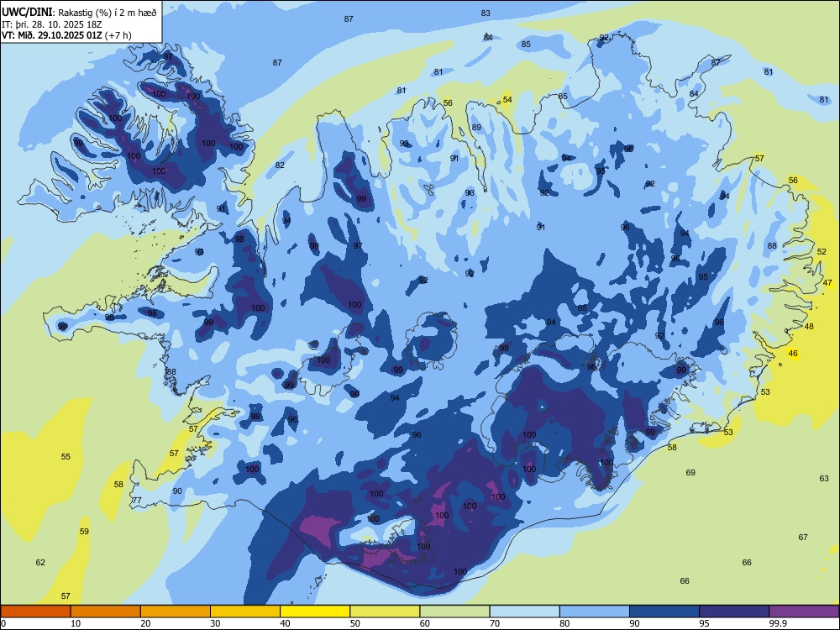Viewport: 840px width, 630px height.
Task: Click the humidity value '93' in Breiðafjörður
Action: click(199, 251)
